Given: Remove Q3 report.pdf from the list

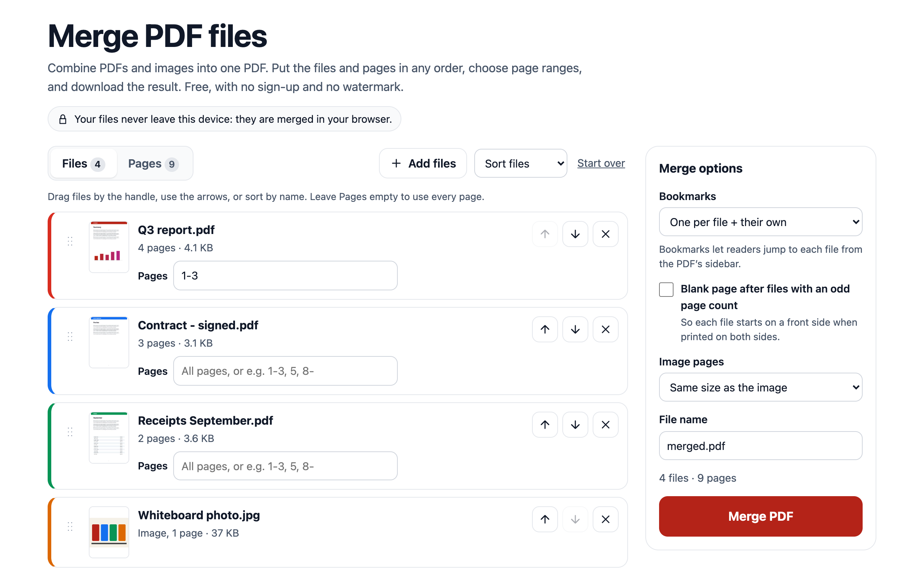Looking at the screenshot, I should pyautogui.click(x=605, y=234).
